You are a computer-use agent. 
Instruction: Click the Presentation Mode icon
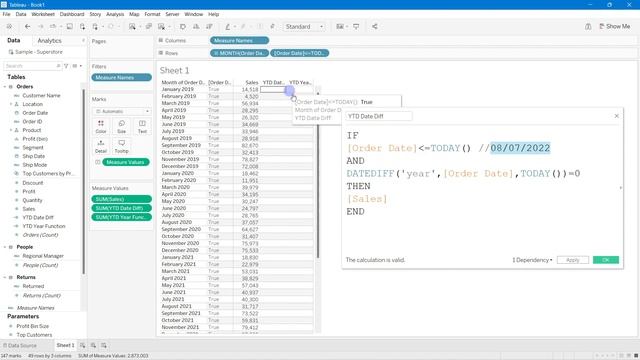[356, 27]
